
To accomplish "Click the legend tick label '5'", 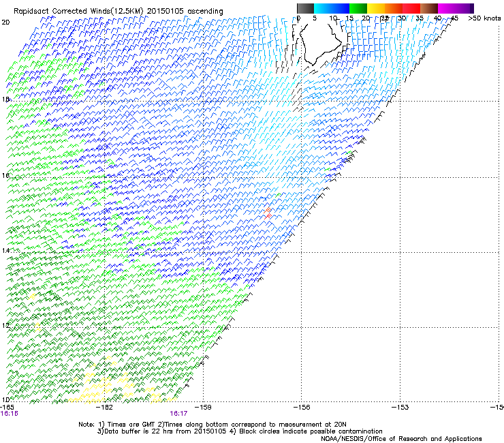I will [315, 18].
